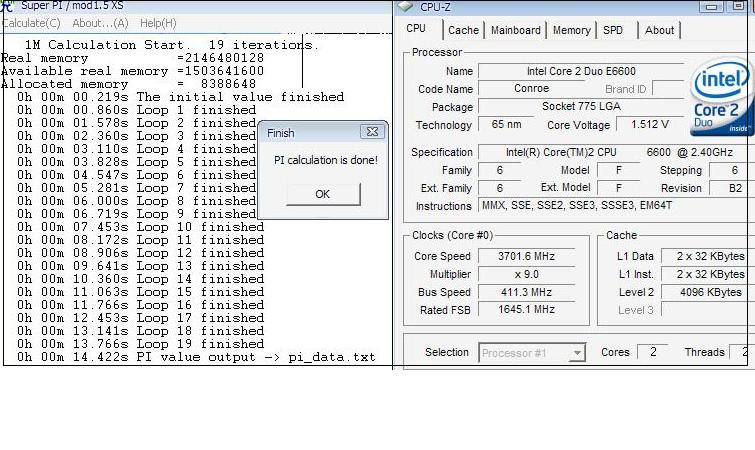Click the Core Voltage value 1.512 V

point(650,124)
